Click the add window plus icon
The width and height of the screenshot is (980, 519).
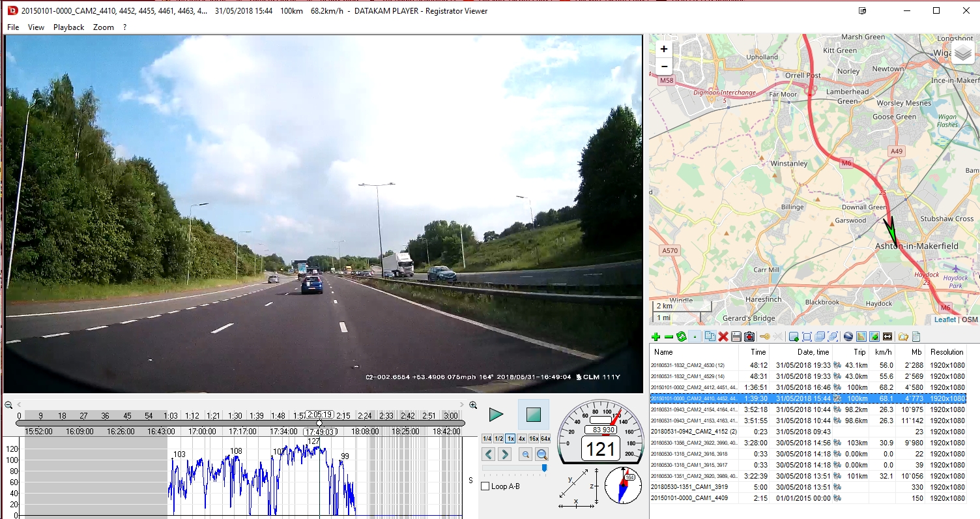794,336
